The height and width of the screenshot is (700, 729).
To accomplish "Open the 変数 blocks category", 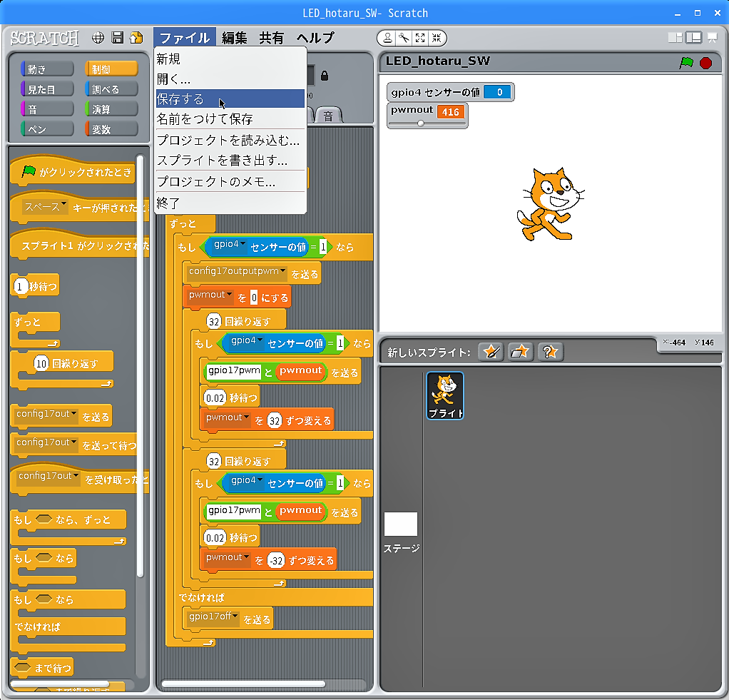I will click(111, 129).
